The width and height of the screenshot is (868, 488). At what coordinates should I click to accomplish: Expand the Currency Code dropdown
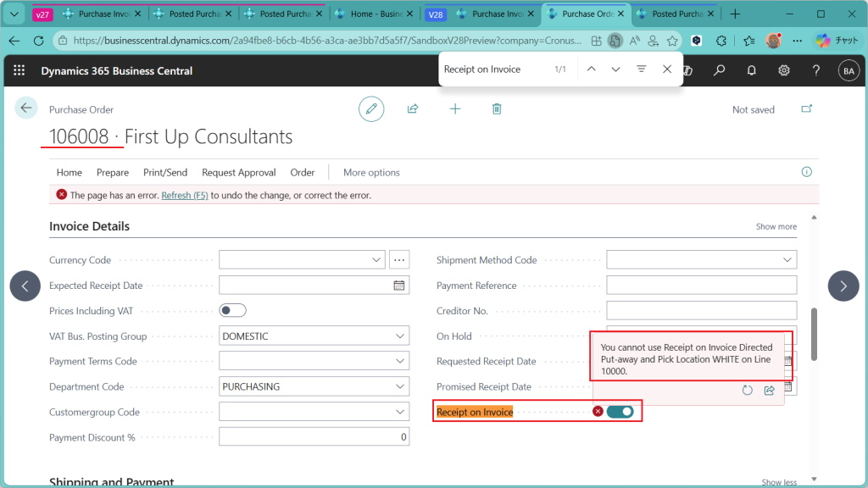[377, 260]
